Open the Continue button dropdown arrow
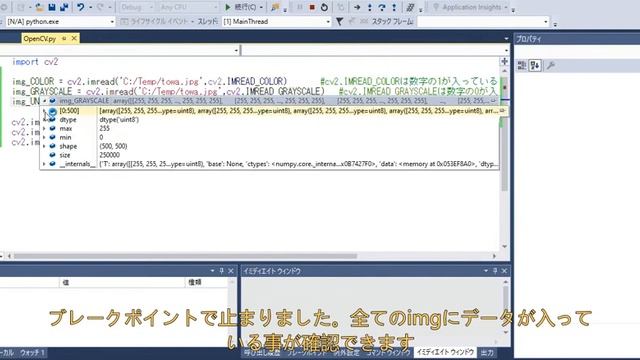Screen dimensions: 640x360 [261, 7]
